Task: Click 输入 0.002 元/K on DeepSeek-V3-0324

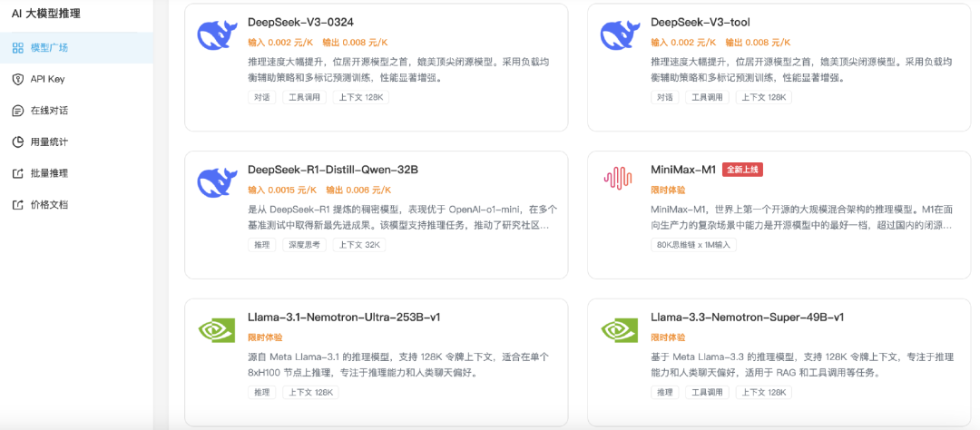Action: click(x=280, y=43)
